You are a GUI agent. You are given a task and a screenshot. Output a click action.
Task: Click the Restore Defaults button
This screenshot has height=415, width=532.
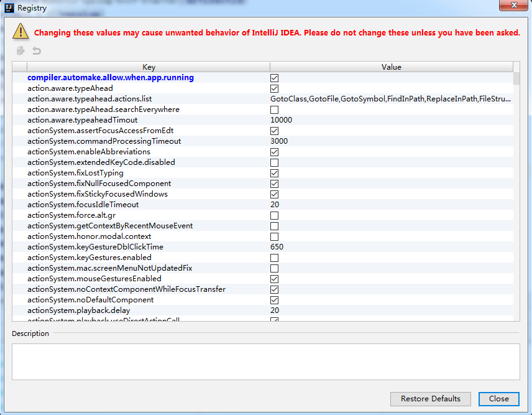430,399
